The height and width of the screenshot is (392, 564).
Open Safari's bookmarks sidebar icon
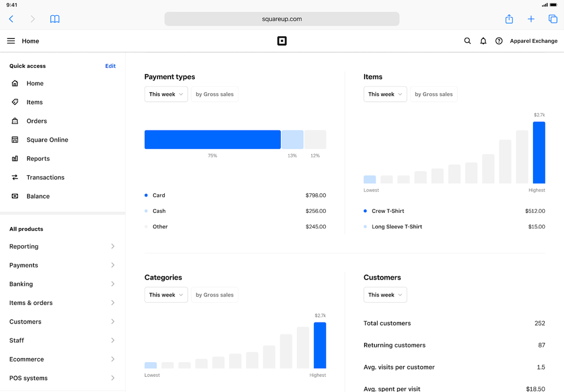(x=54, y=19)
